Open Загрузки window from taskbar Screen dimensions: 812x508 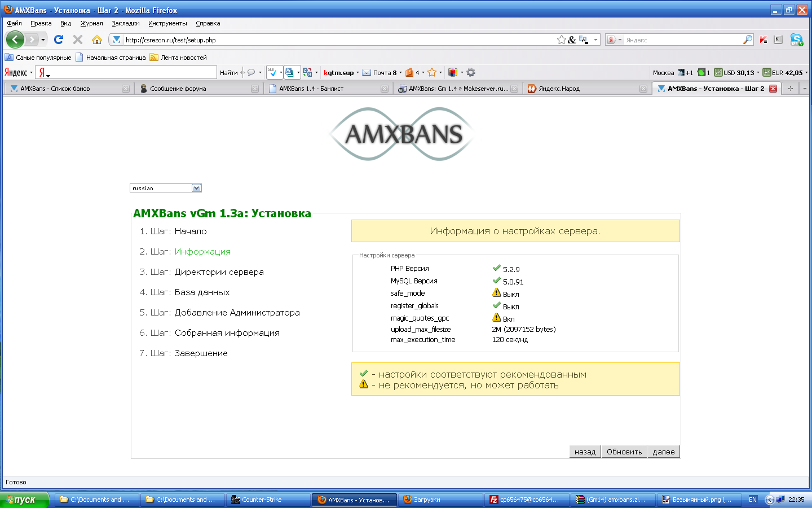(440, 500)
